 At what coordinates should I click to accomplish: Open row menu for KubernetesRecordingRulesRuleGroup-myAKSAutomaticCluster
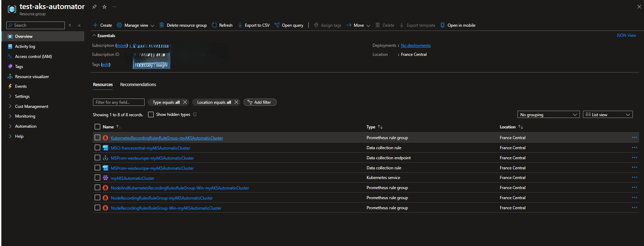click(635, 137)
